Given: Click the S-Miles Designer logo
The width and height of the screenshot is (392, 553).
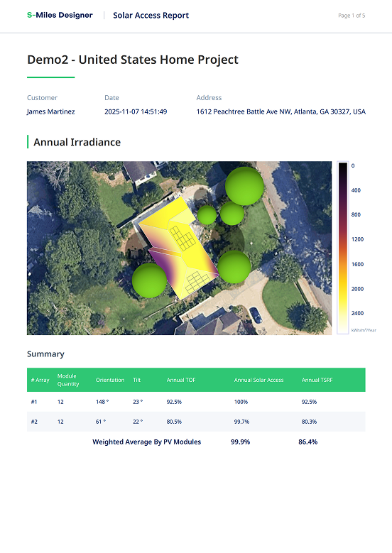Looking at the screenshot, I should coord(60,15).
